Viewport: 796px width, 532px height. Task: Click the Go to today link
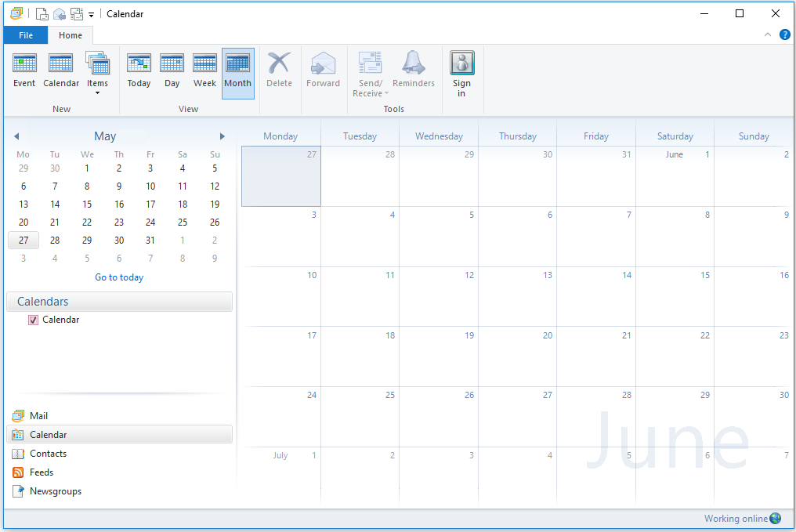119,277
